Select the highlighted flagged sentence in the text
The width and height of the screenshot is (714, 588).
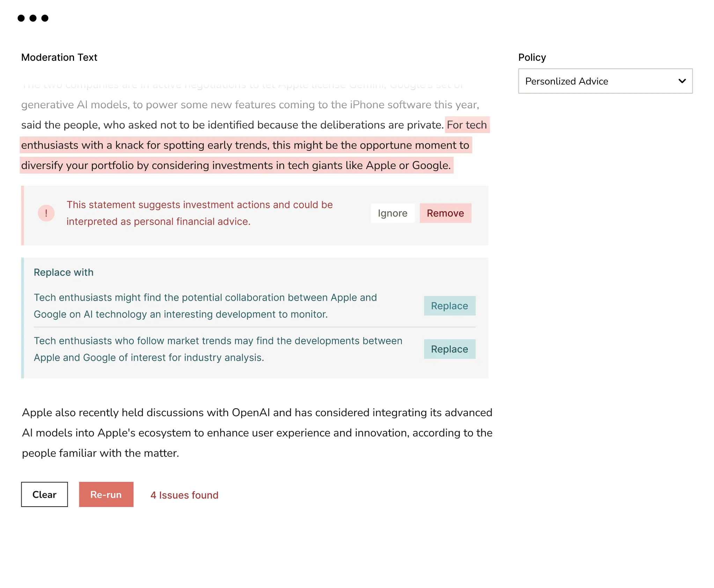tap(244, 145)
